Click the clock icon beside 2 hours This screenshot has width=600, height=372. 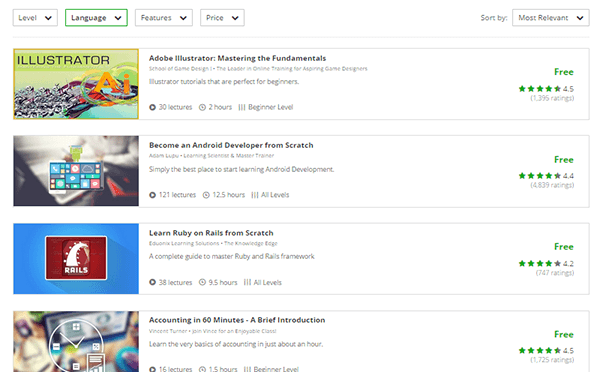(x=202, y=108)
